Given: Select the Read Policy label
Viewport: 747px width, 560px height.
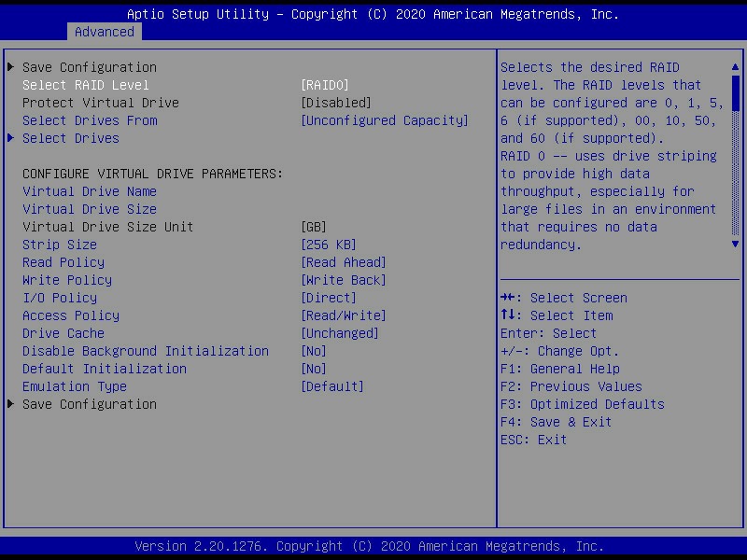Looking at the screenshot, I should tap(63, 262).
